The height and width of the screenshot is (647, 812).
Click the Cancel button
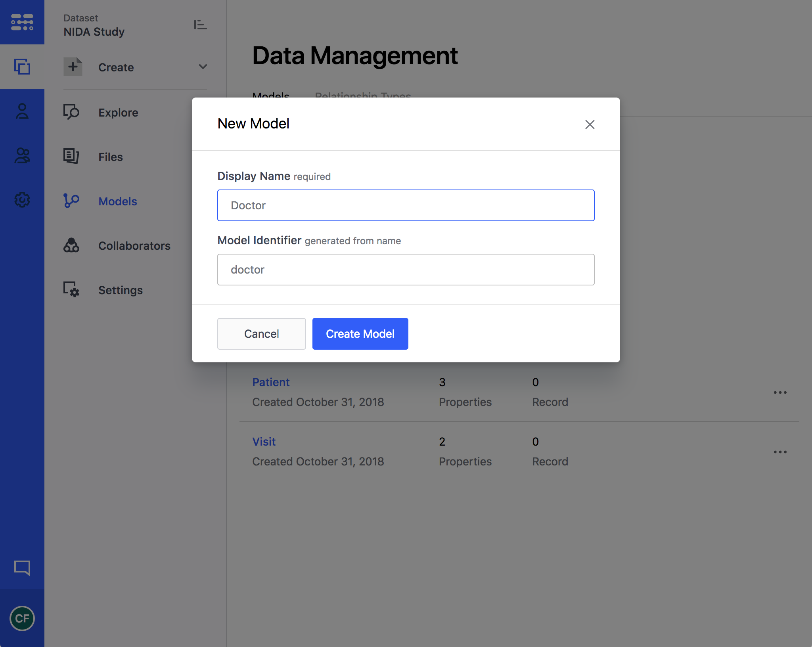click(261, 334)
